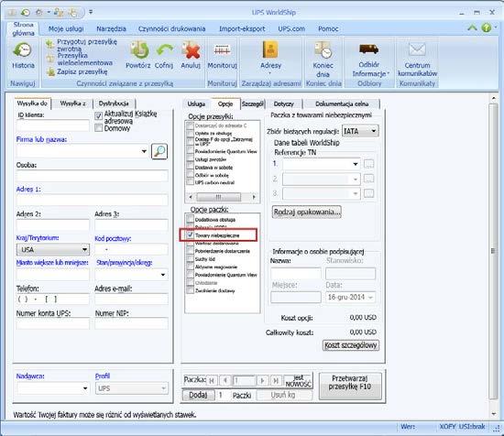Open the Centrum komunikatów envelope icon

pyautogui.click(x=417, y=49)
